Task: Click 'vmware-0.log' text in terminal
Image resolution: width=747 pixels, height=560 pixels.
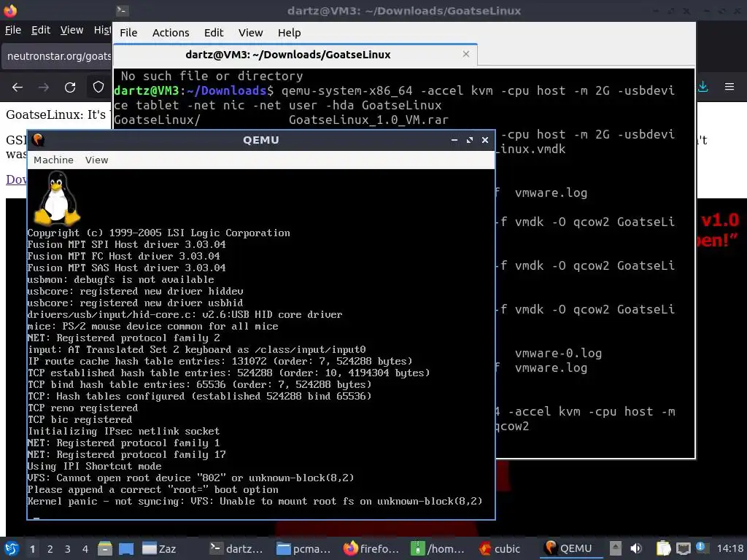Action: coord(558,354)
